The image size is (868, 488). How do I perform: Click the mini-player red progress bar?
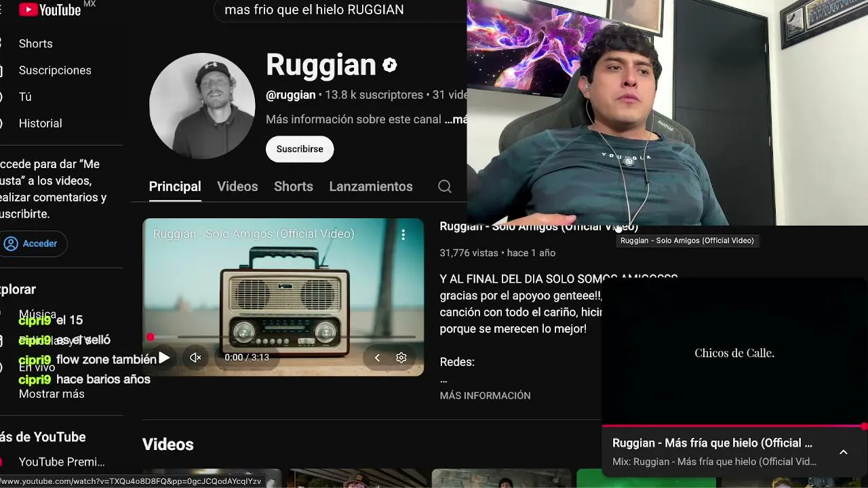734,427
